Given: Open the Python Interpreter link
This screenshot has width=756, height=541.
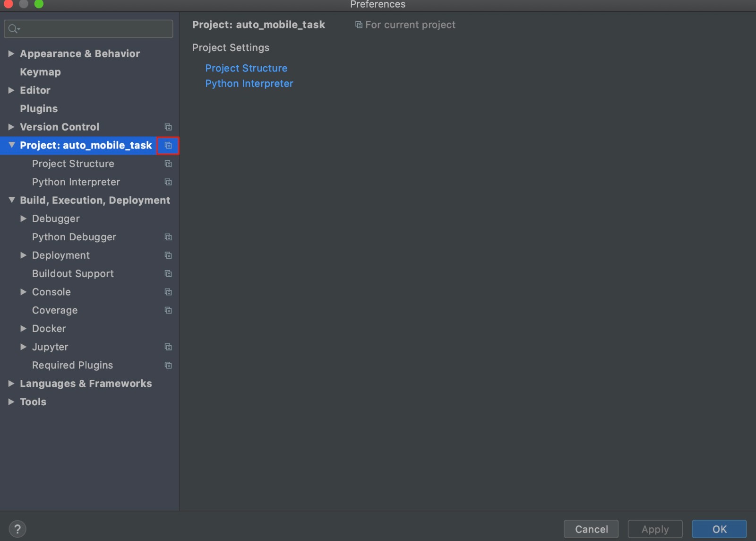Looking at the screenshot, I should tap(249, 83).
